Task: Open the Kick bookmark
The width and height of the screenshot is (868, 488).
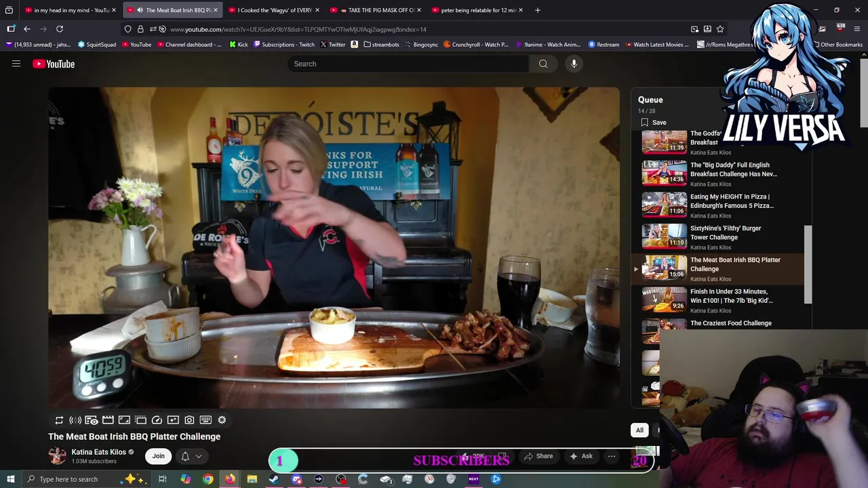Action: pyautogui.click(x=239, y=45)
